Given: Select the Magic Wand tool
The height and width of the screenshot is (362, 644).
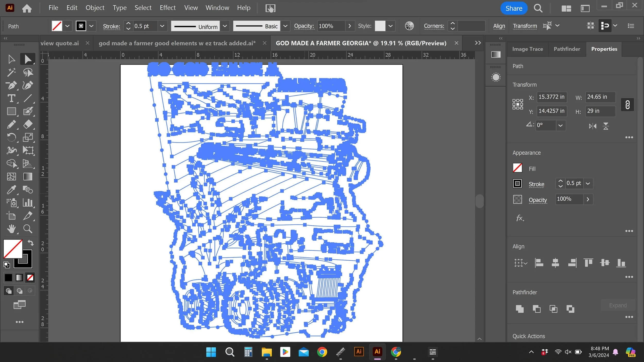Looking at the screenshot, I should 11,72.
